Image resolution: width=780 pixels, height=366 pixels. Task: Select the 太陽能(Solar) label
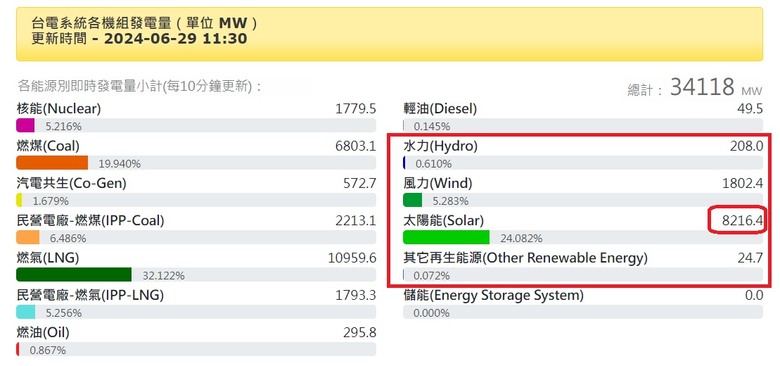(x=443, y=220)
